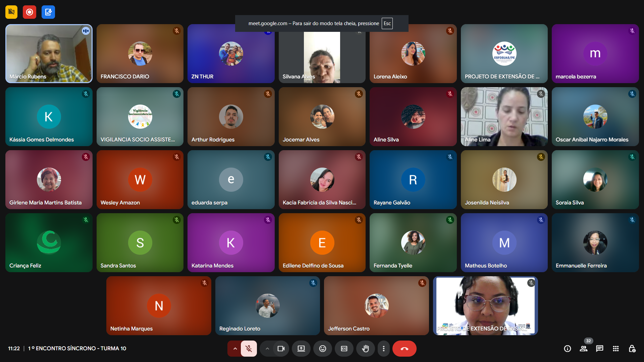Open more options three-dot menu
Viewport: 644px width, 362px height.
[384, 349]
